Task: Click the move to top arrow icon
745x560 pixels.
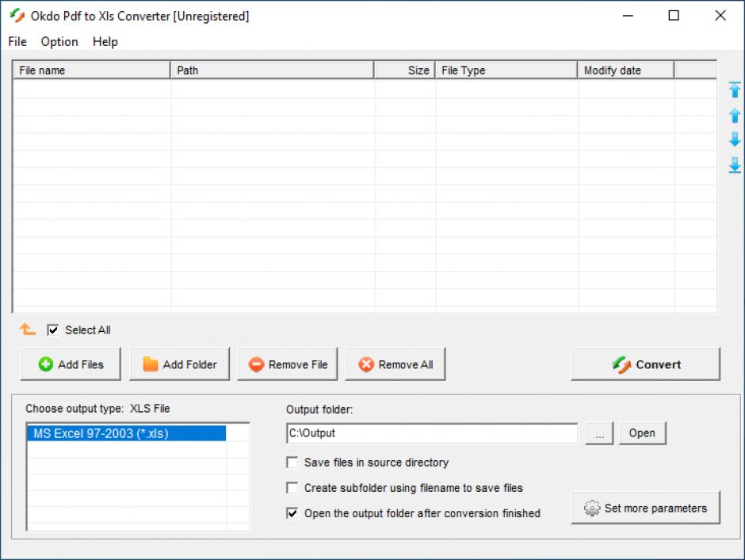Action: (x=735, y=90)
